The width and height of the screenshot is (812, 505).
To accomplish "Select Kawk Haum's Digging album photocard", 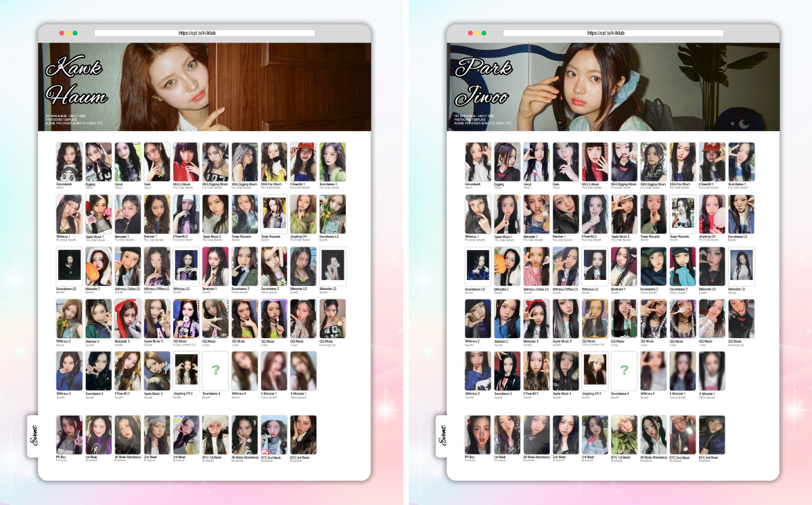I will (x=99, y=162).
